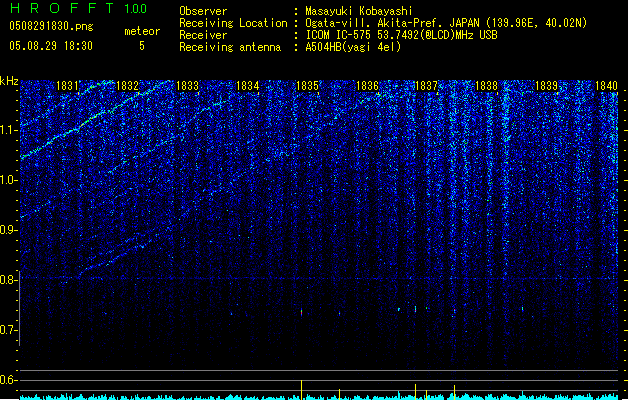Screen dimensions: 629x400
Task: Click observer name Masayuki Kobayashi
Action: pos(359,11)
